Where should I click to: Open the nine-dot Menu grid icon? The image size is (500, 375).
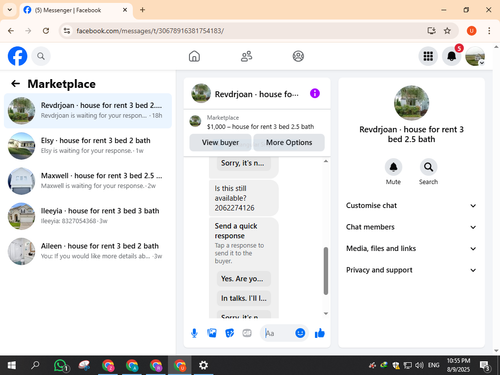(x=428, y=56)
